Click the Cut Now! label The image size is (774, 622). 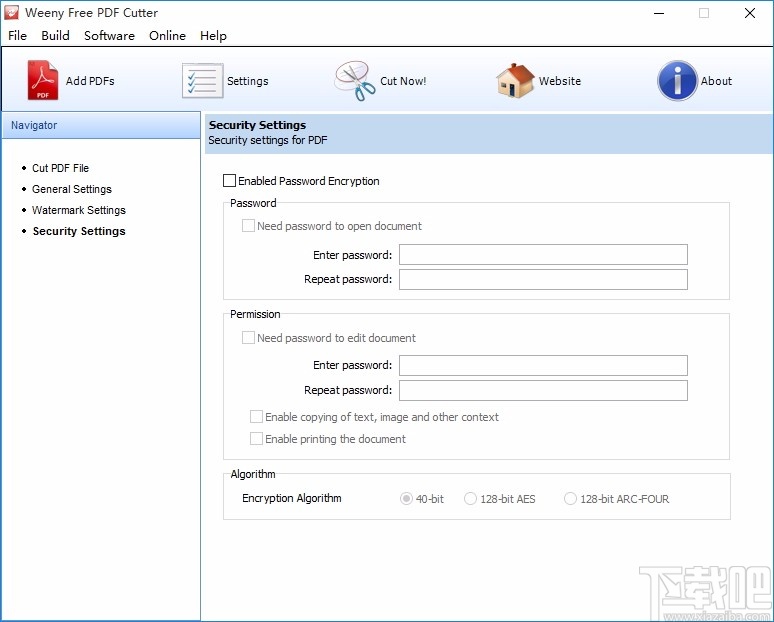pyautogui.click(x=403, y=81)
